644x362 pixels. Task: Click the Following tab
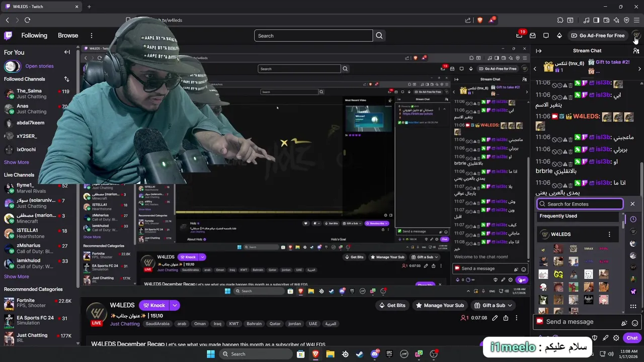point(34,36)
